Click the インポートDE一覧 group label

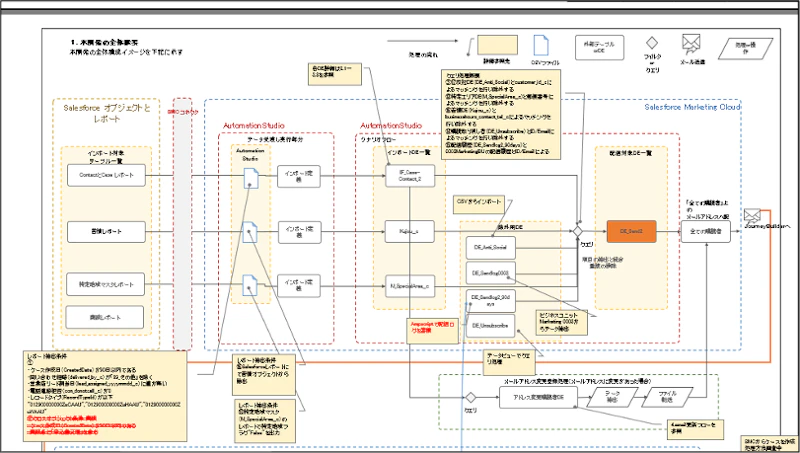click(408, 152)
